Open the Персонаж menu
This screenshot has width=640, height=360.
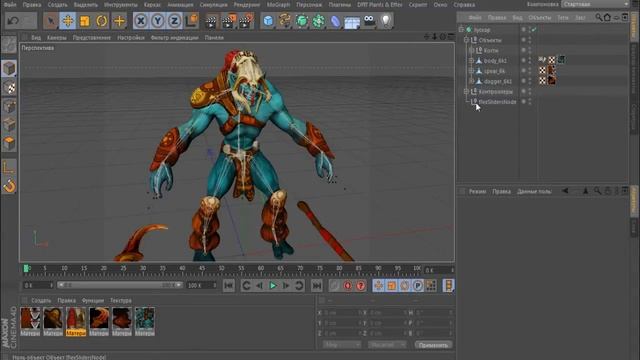[x=309, y=5]
